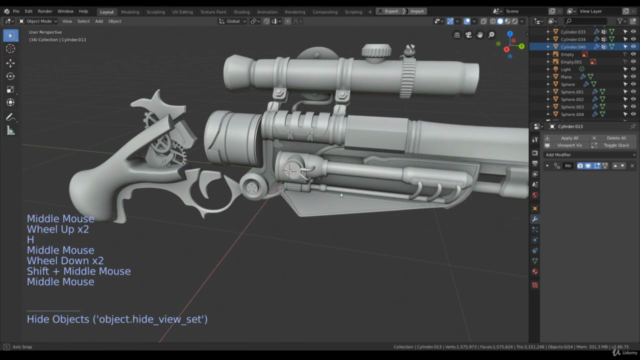Open the Output properties tab

tap(535, 164)
